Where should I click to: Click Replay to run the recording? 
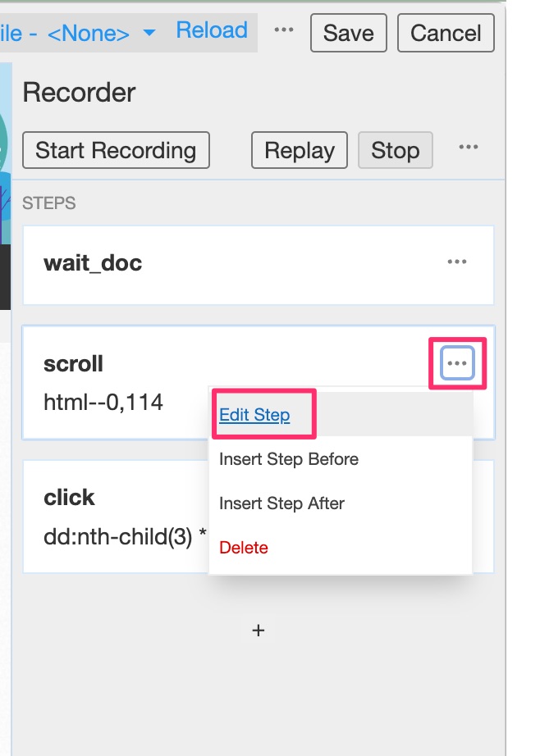coord(299,150)
